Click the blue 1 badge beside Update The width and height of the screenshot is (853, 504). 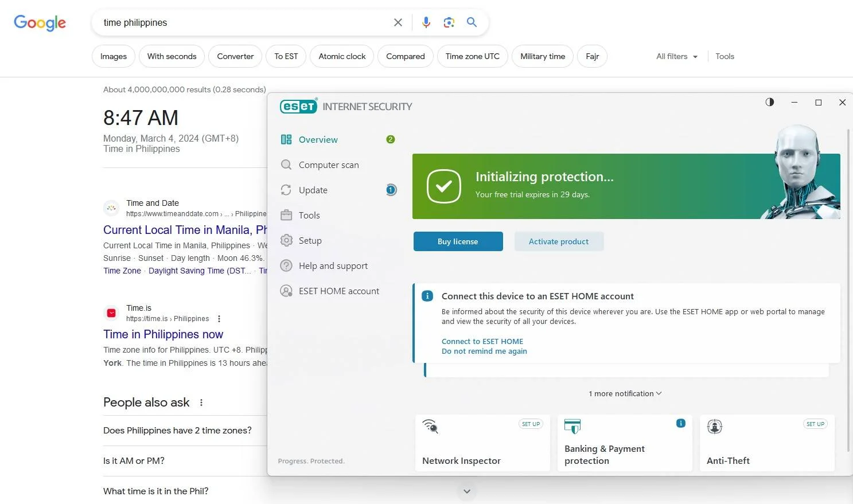point(391,190)
